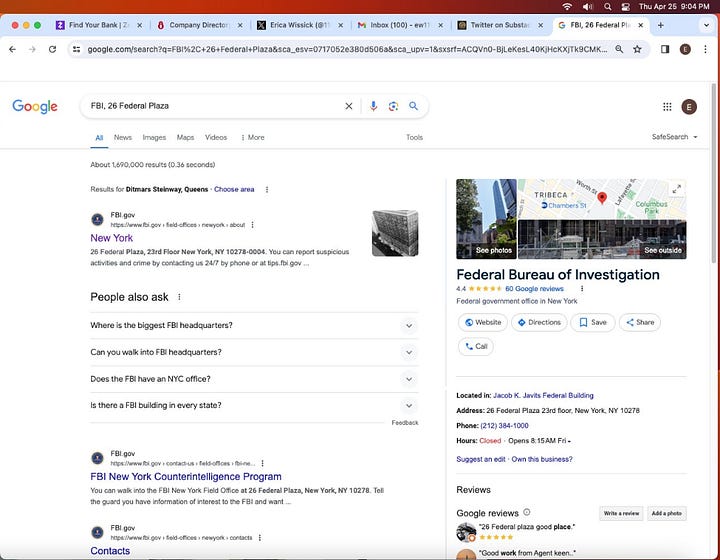The height and width of the screenshot is (560, 720).
Task: Open Tools under the search bar
Action: 414,137
